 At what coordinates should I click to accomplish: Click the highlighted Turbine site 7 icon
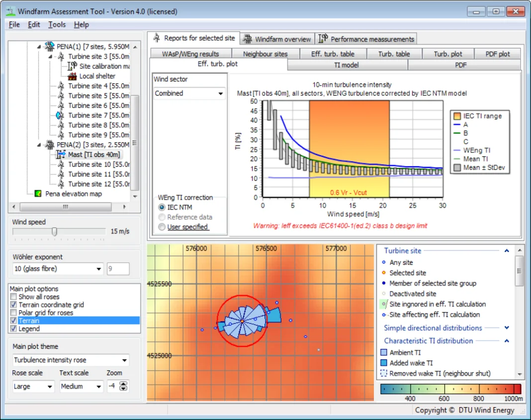60,115
